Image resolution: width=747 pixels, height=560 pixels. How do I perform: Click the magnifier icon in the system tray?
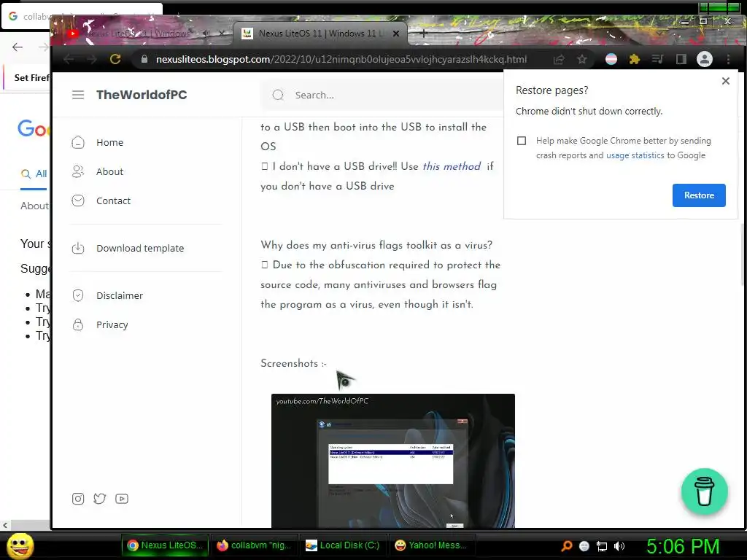[566, 546]
